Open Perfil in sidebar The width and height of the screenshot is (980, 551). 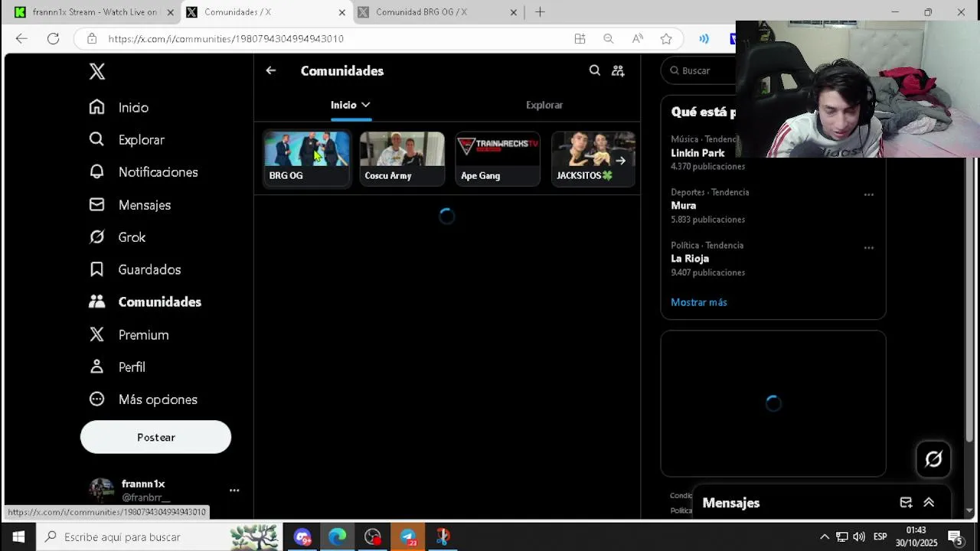(x=117, y=367)
